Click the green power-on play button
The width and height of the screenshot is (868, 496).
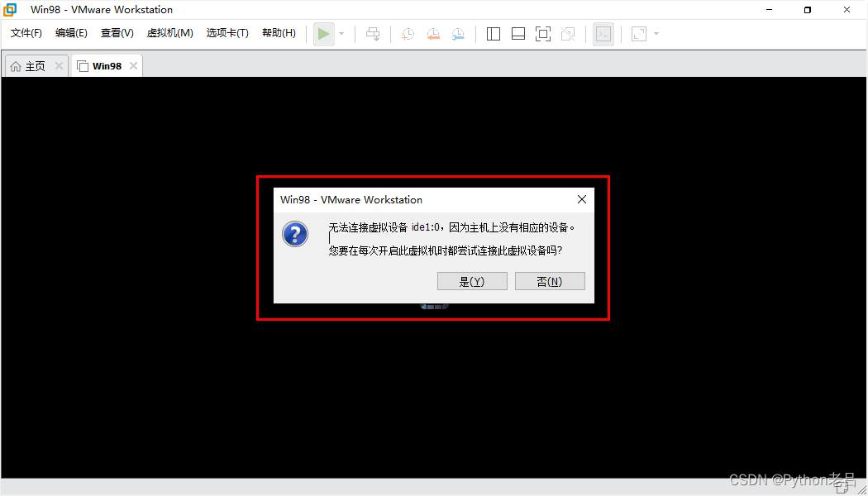324,35
